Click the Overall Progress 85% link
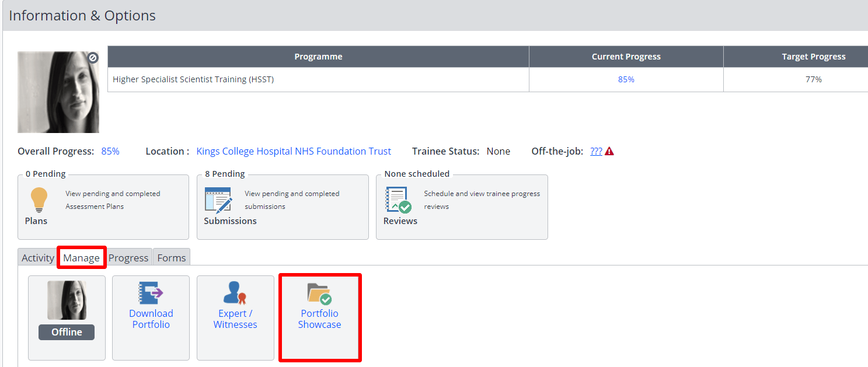Screen dimensions: 868x367 [x=110, y=151]
